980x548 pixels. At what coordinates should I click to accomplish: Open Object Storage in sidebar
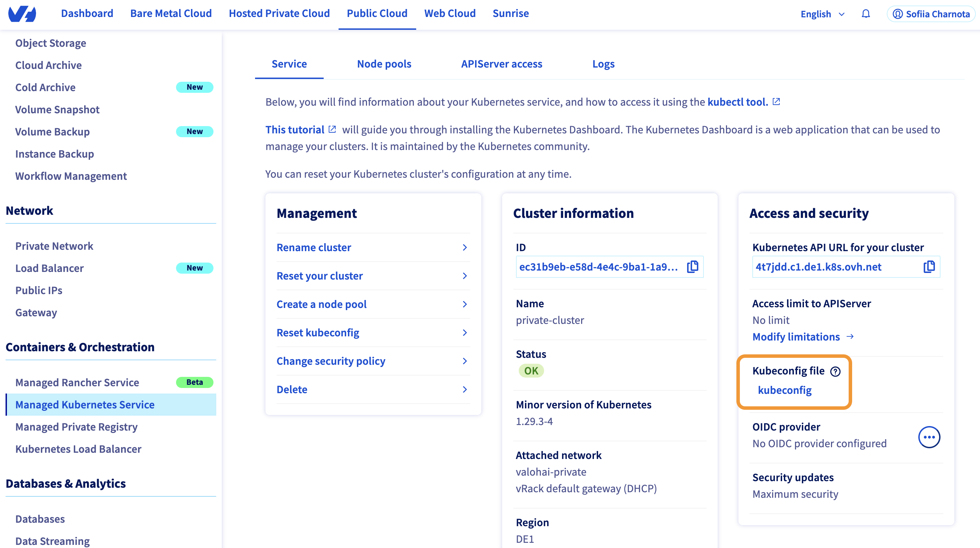[x=51, y=43]
